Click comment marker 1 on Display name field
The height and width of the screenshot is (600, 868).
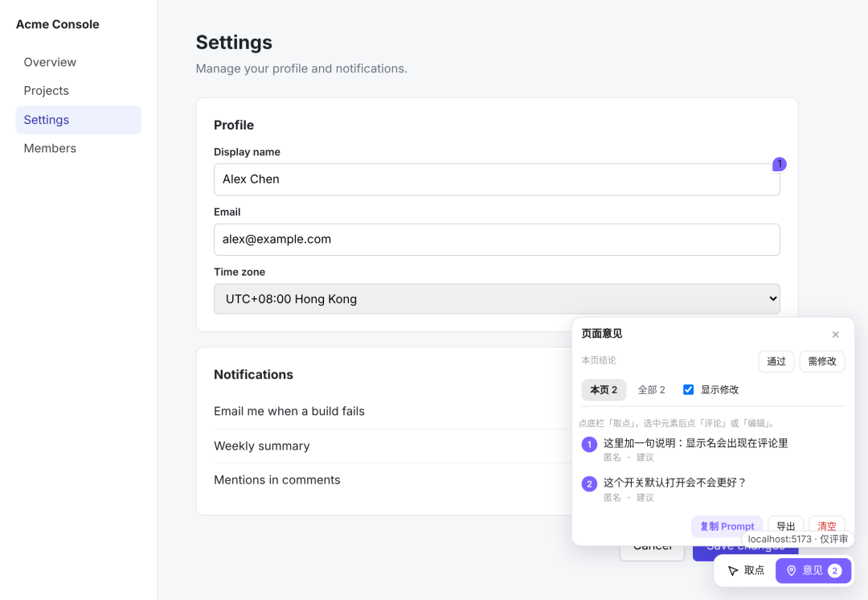pyautogui.click(x=780, y=164)
